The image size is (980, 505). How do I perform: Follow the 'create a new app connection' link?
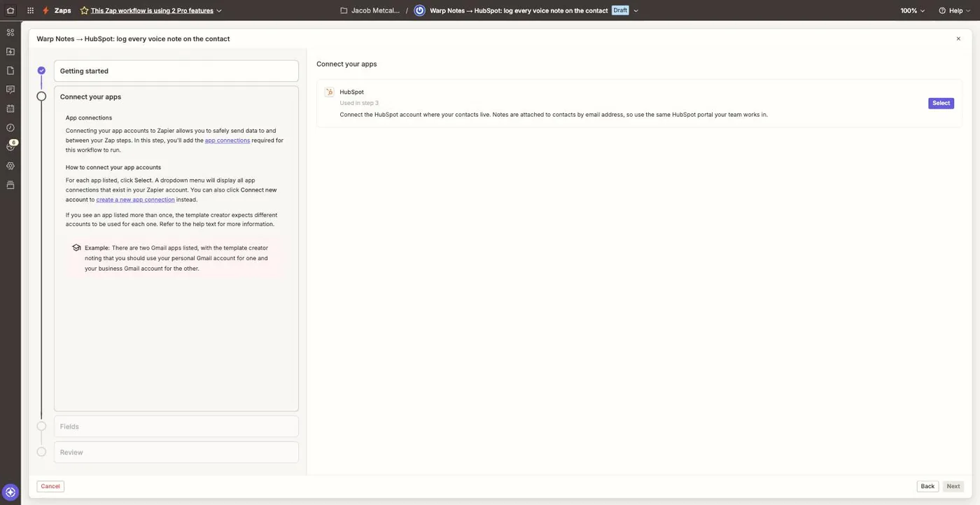[x=135, y=199]
